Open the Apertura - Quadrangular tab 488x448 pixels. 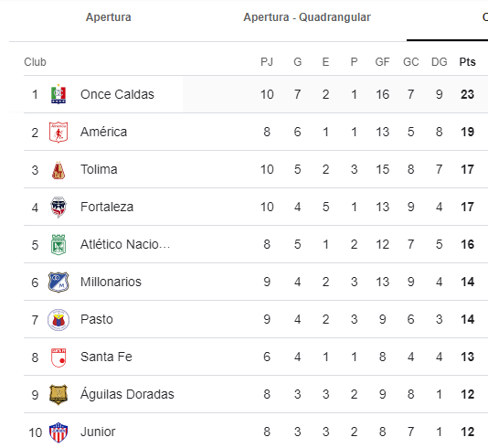click(307, 17)
